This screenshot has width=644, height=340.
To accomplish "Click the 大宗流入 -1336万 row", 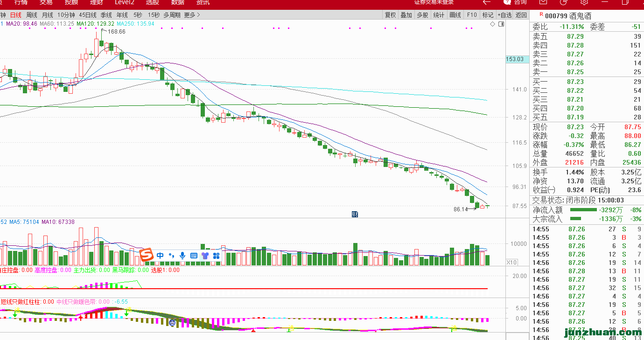I will (587, 219).
